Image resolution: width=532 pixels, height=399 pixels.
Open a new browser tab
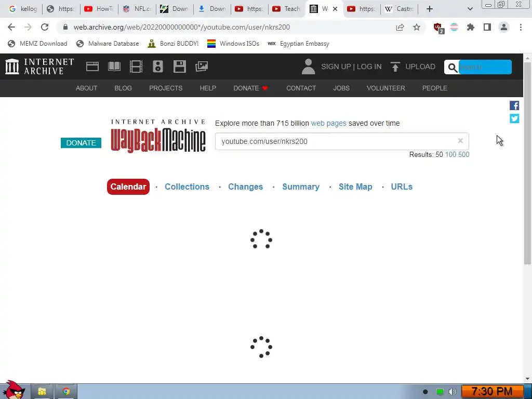(430, 9)
